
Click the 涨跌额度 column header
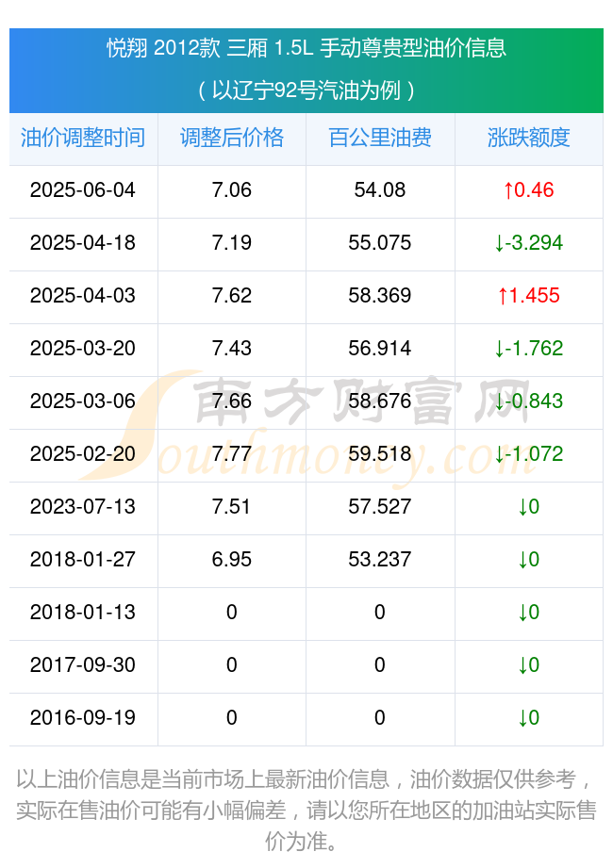[529, 138]
